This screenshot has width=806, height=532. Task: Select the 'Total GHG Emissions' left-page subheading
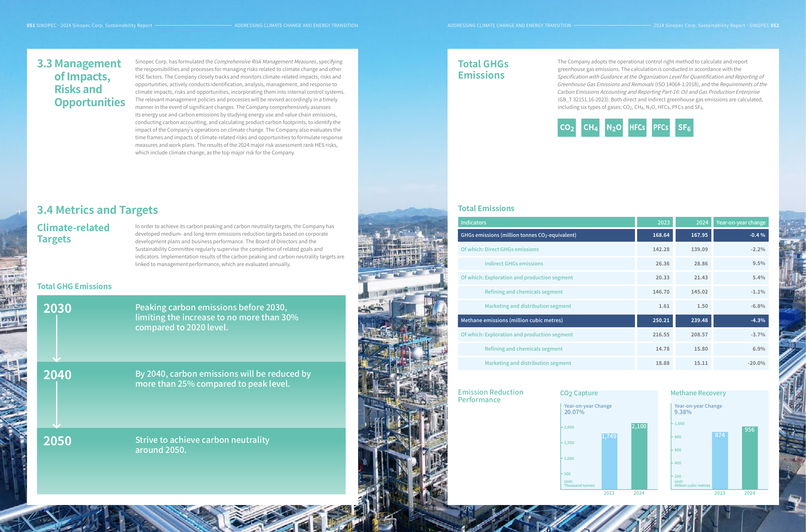pos(74,286)
